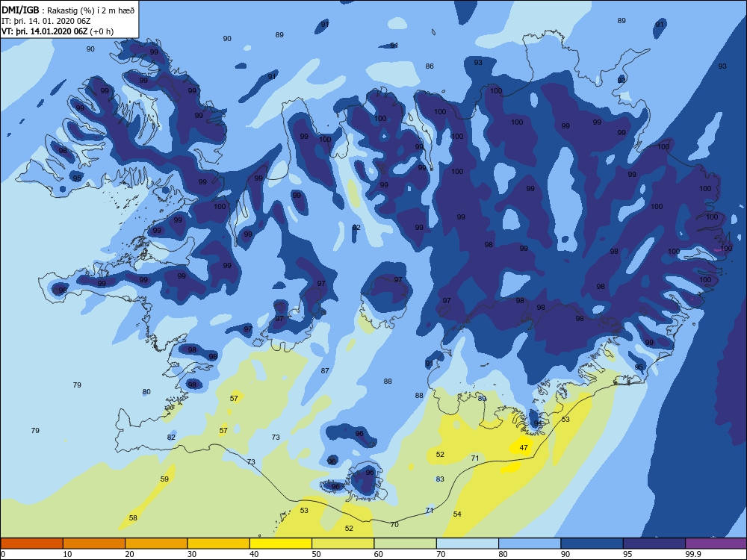Click the '59' humidity value on the map

[164, 479]
